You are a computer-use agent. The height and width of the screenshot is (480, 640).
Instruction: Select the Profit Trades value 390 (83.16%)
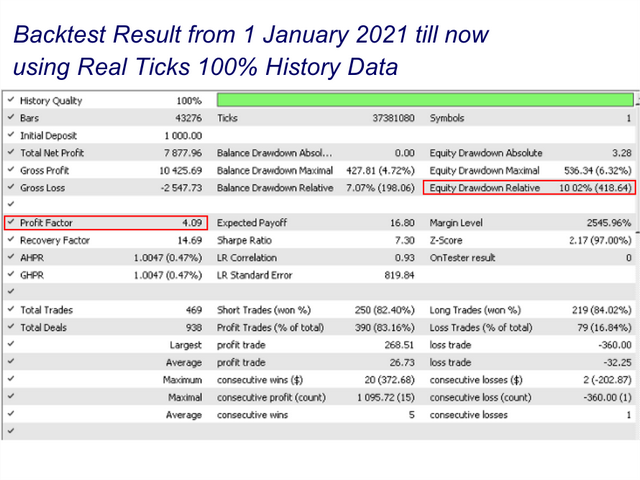click(384, 328)
